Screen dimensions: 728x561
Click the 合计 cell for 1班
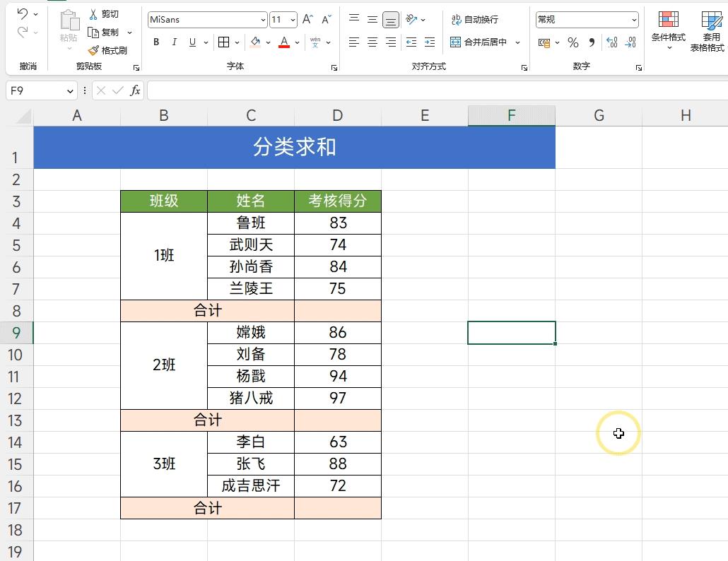(x=207, y=310)
